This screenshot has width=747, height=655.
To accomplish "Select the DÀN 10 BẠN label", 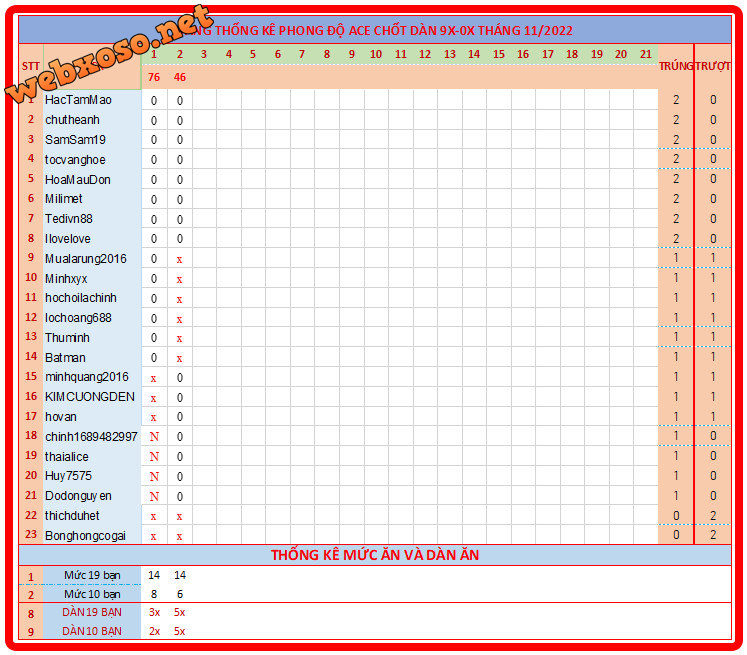I will click(x=92, y=631).
